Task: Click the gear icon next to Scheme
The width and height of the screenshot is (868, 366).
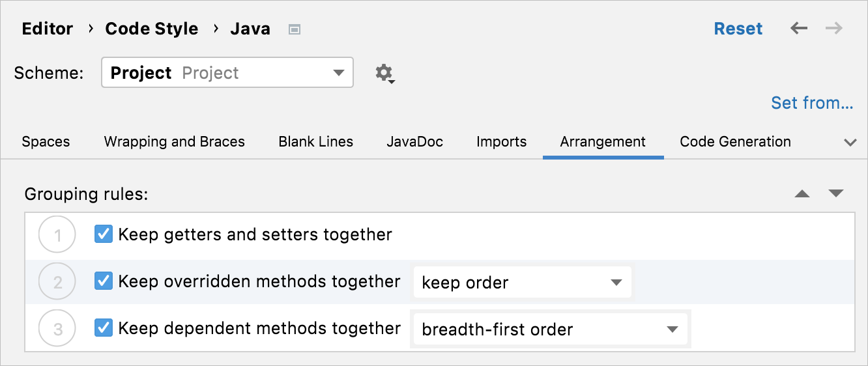Action: click(x=384, y=73)
